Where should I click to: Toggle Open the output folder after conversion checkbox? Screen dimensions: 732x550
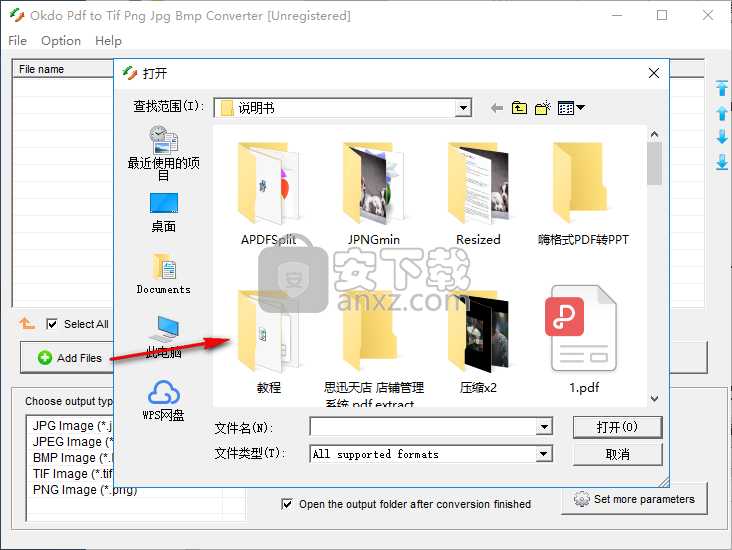[x=287, y=504]
